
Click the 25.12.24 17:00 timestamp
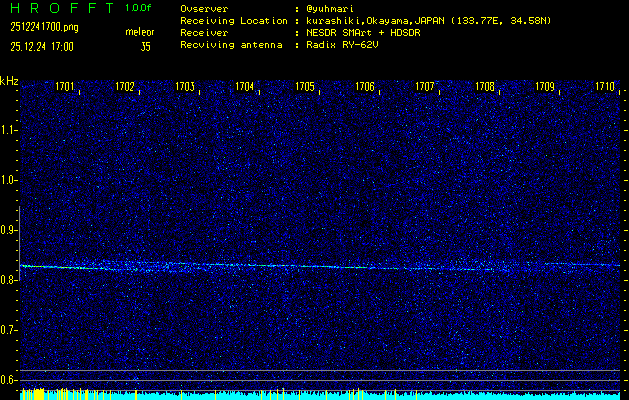point(40,46)
